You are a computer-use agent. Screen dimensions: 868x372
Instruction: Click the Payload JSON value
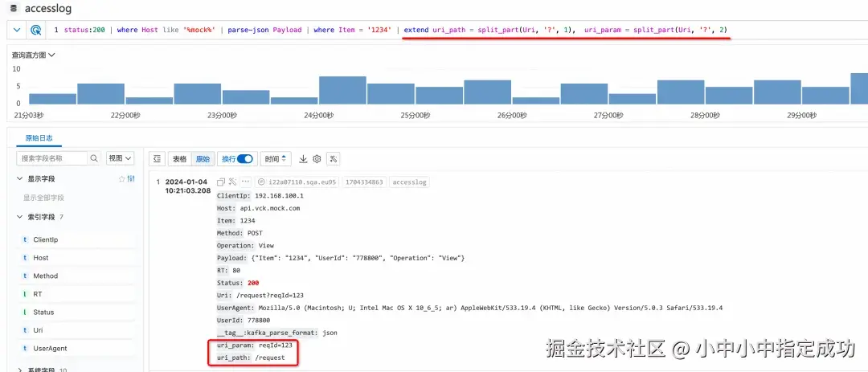click(x=358, y=258)
